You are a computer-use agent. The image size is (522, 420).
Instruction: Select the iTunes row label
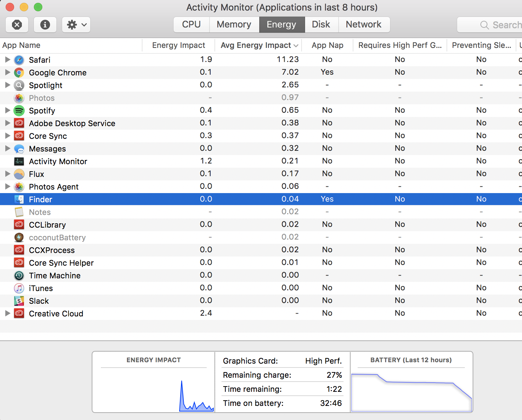click(x=41, y=288)
